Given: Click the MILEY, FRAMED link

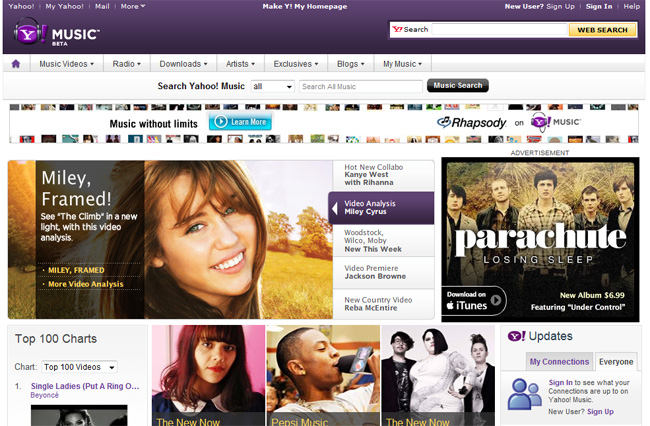Looking at the screenshot, I should click(76, 270).
